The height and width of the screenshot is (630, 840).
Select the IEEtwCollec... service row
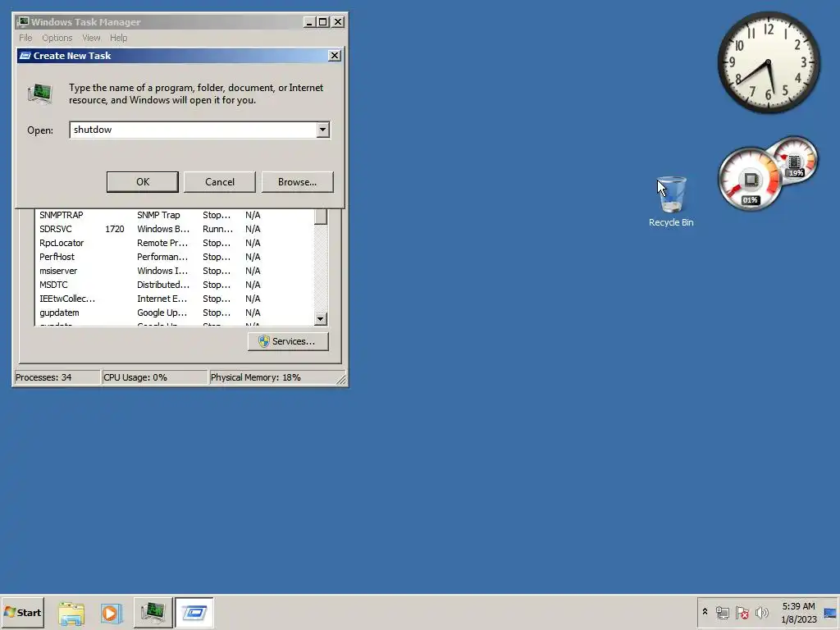click(x=174, y=299)
